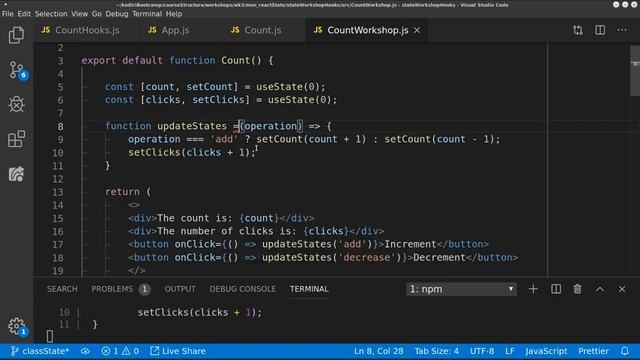
Task: Open the Live Share activity bar icon
Action: [16, 174]
